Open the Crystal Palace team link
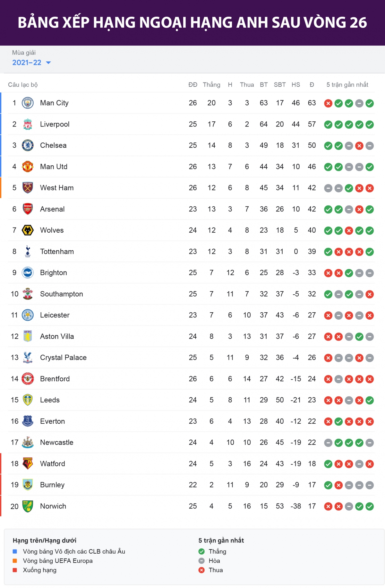This screenshot has height=588, width=385. tap(63, 358)
